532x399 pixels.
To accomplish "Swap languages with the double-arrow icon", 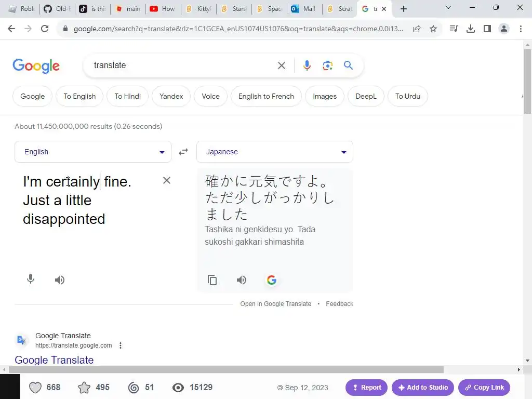I will pyautogui.click(x=183, y=152).
